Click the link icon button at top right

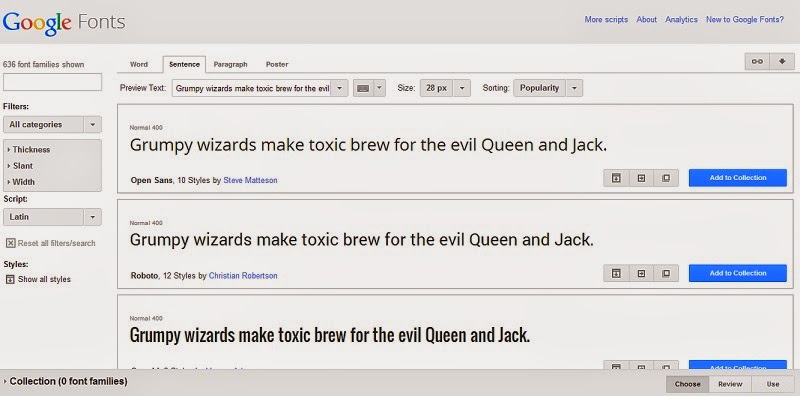757,62
